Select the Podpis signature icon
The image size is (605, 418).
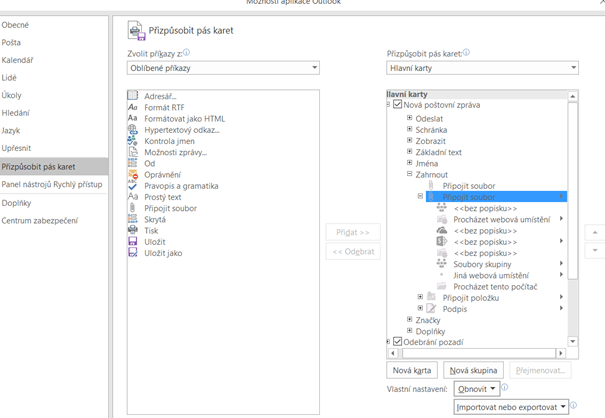click(431, 308)
